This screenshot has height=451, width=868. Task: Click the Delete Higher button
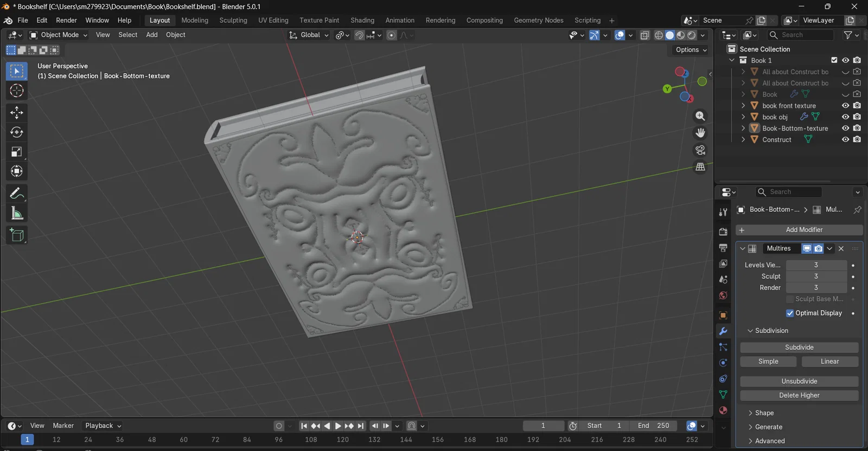point(799,396)
